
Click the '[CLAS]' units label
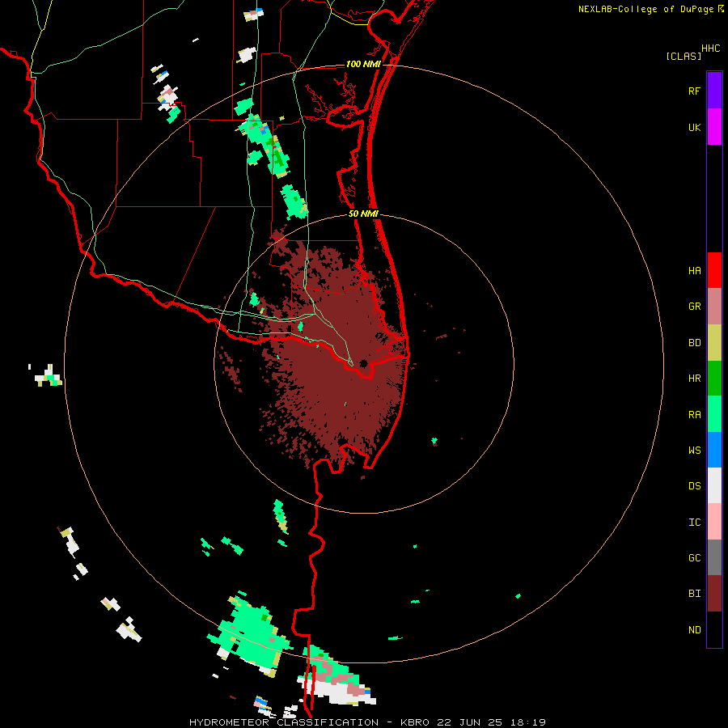[684, 56]
